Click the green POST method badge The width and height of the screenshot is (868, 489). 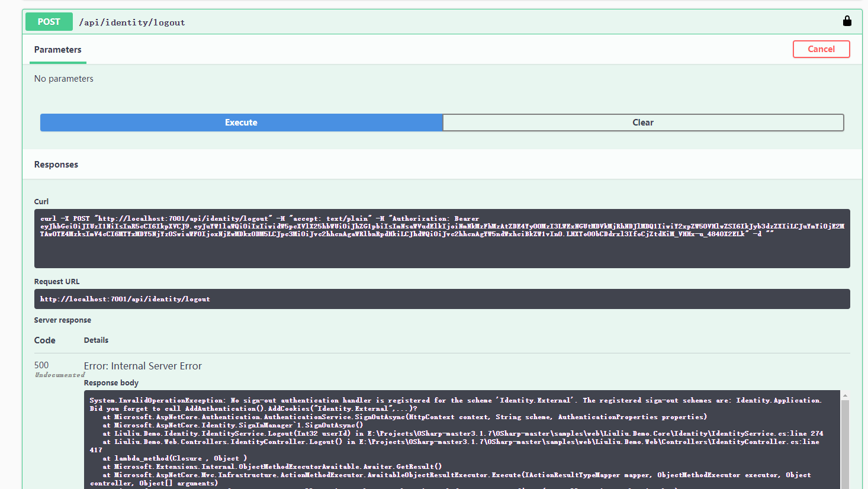pyautogui.click(x=49, y=21)
